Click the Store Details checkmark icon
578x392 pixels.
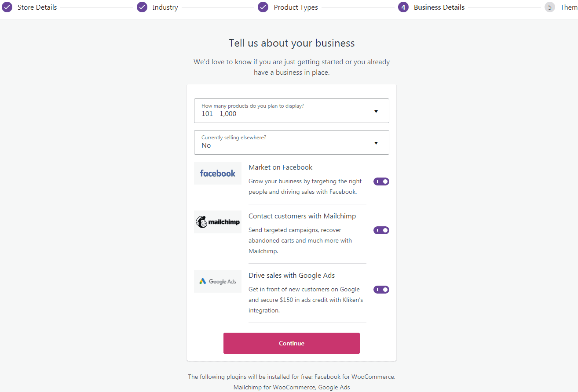(7, 7)
